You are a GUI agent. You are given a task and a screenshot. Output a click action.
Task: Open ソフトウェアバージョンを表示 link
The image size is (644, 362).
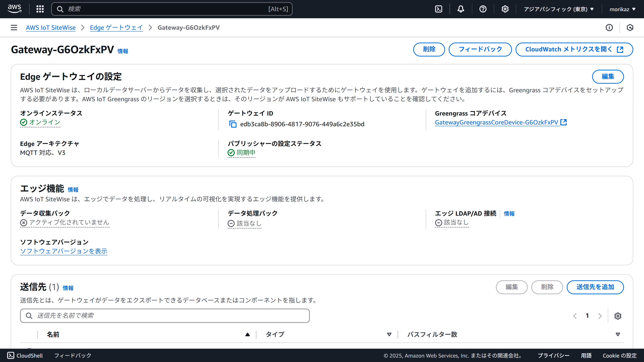pos(64,251)
